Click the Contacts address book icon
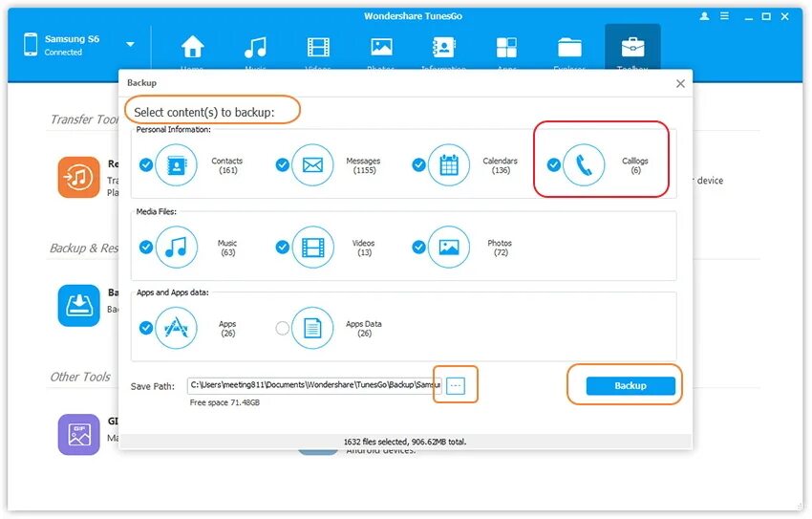Viewport: 812px width, 519px height. 176,165
